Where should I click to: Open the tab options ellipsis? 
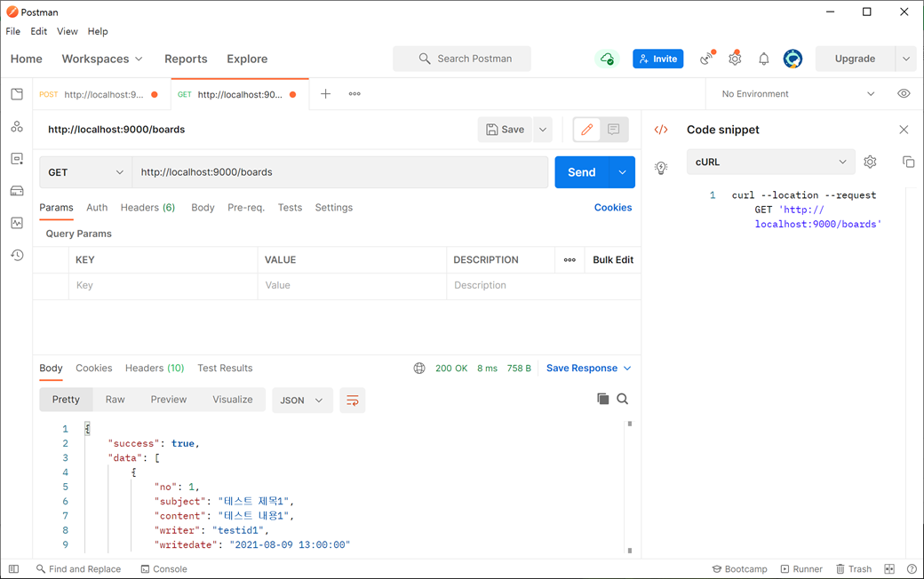tap(354, 93)
